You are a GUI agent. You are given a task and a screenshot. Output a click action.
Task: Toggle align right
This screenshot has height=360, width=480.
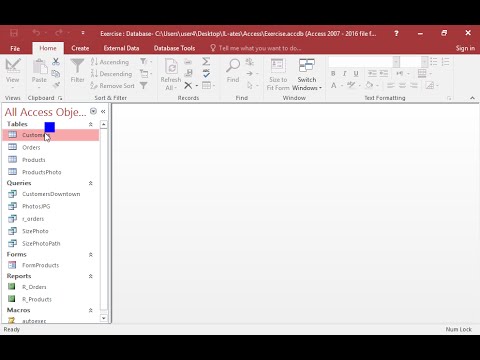(x=414, y=86)
